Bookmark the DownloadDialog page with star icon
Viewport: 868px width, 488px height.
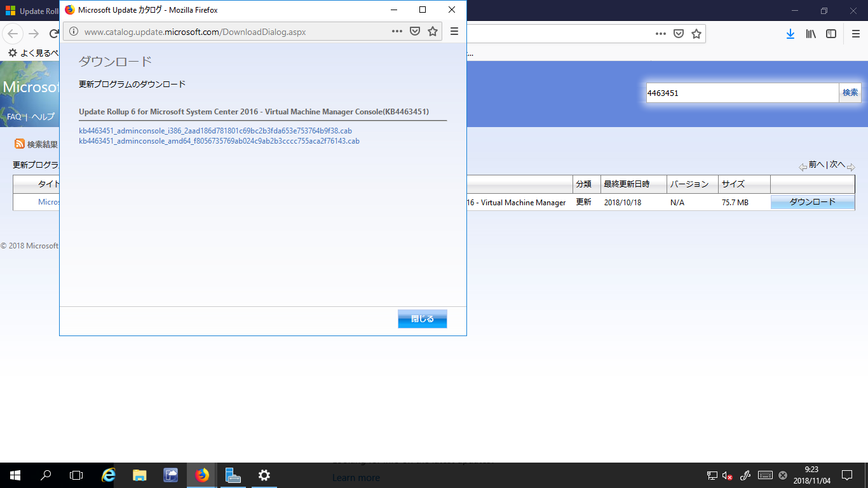pos(433,31)
